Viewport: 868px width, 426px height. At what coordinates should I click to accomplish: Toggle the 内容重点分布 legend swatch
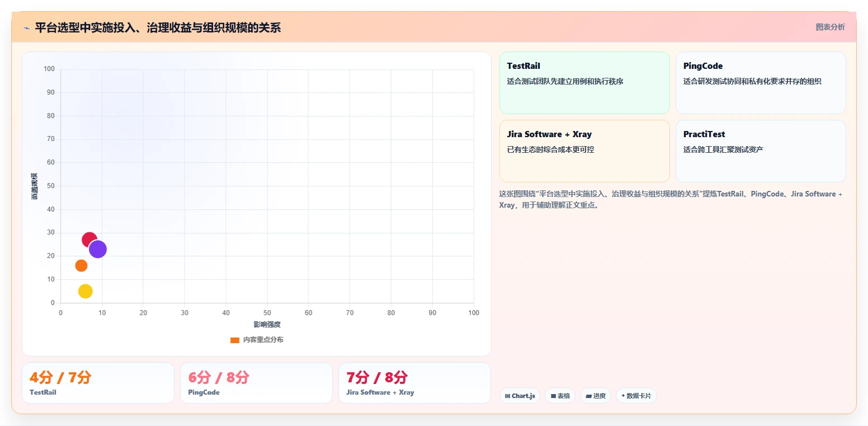coord(235,340)
